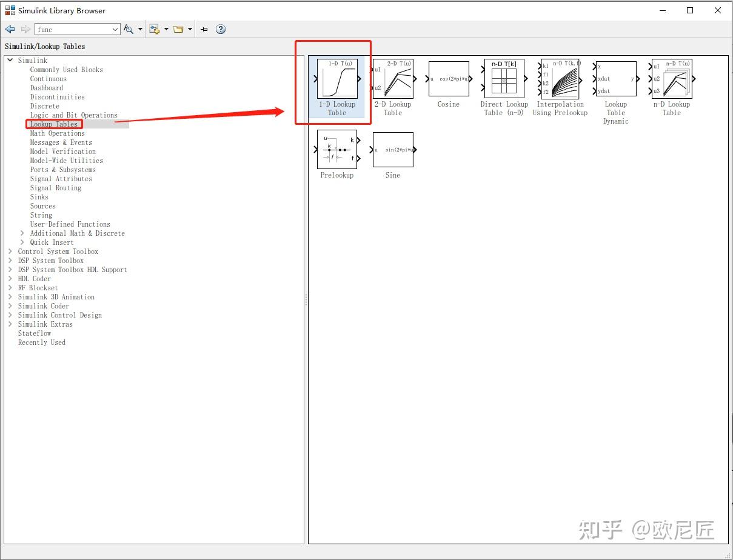This screenshot has height=560, width=733.
Task: Select the Interpolation Using Prelookup block
Action: point(560,79)
